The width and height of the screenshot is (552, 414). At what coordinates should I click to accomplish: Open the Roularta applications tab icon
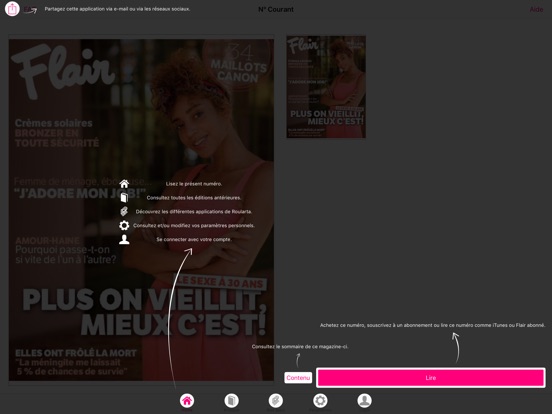pos(276,401)
